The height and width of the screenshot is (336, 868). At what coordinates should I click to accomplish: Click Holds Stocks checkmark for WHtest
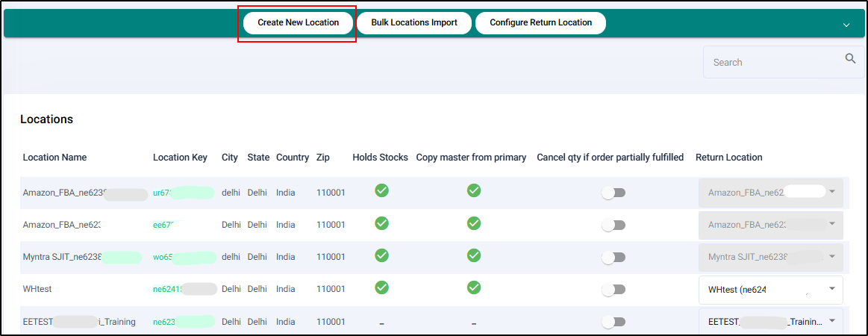(381, 287)
